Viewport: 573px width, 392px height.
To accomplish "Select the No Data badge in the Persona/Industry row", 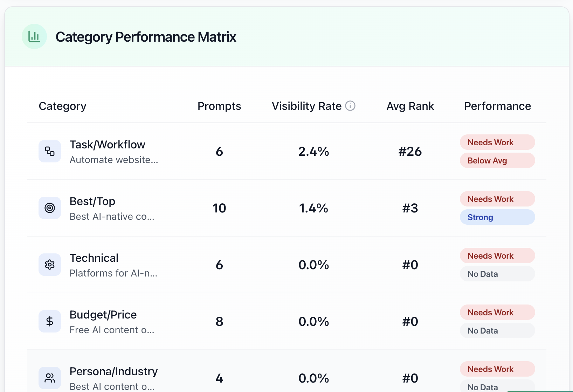I will (497, 387).
